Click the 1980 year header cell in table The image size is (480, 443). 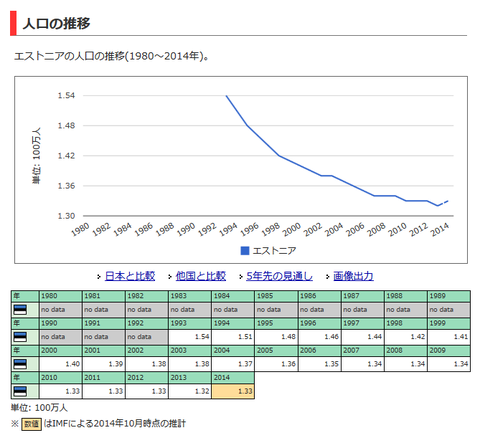pos(61,296)
